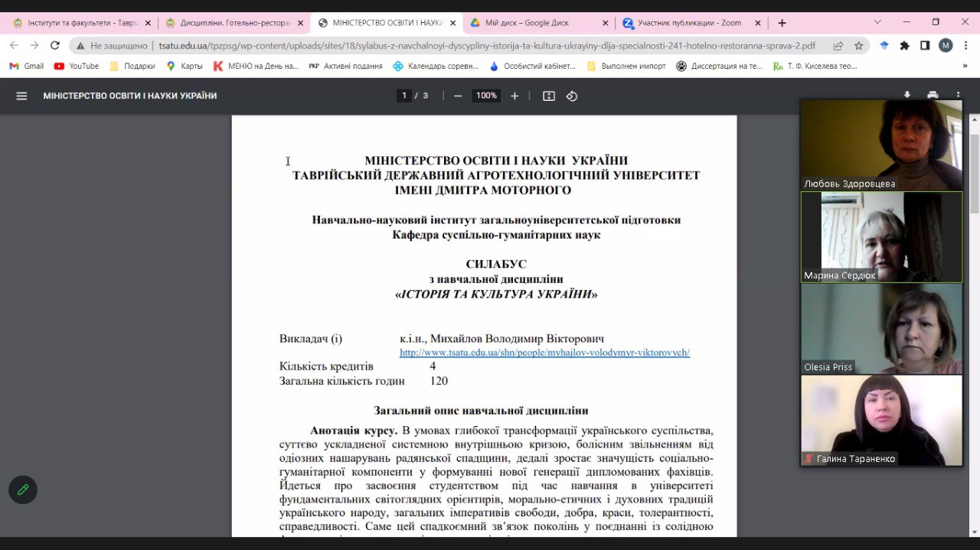Print the PDF document
The image size is (980, 550).
933,95
